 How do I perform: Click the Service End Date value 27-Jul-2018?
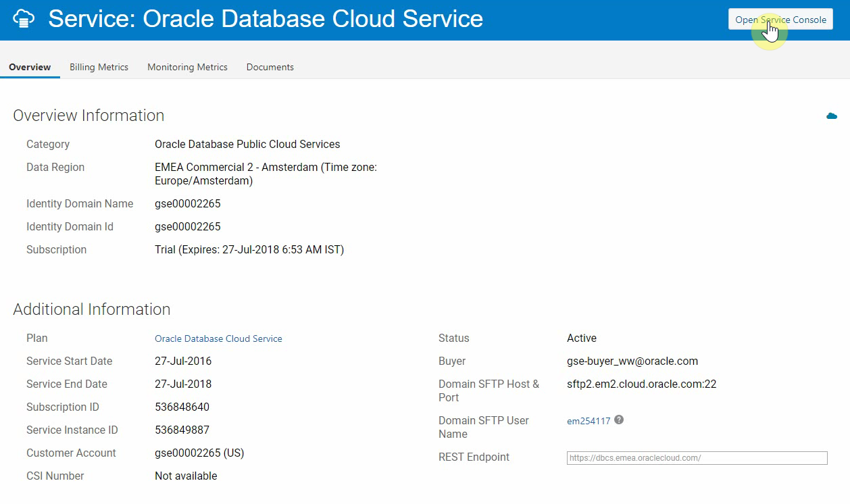click(x=183, y=384)
